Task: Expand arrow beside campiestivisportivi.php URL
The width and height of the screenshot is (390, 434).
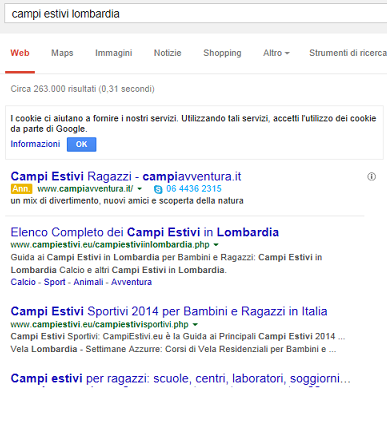Action: pyautogui.click(x=195, y=324)
